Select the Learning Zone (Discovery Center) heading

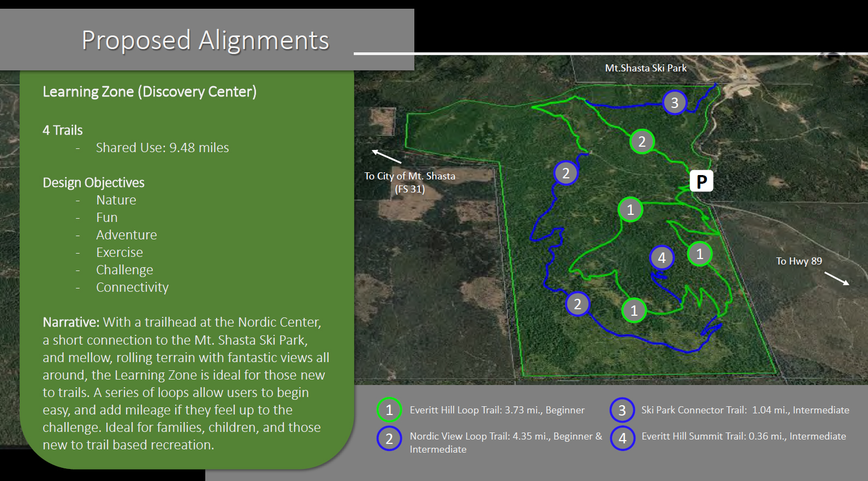(x=150, y=92)
